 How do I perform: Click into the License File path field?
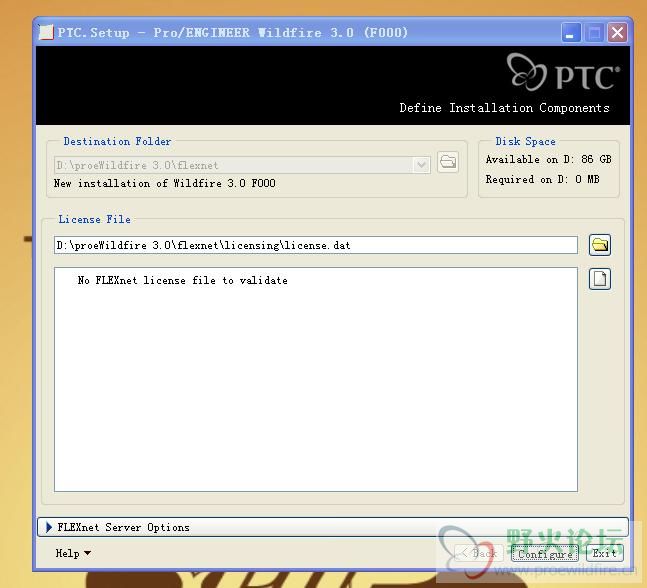coord(316,245)
